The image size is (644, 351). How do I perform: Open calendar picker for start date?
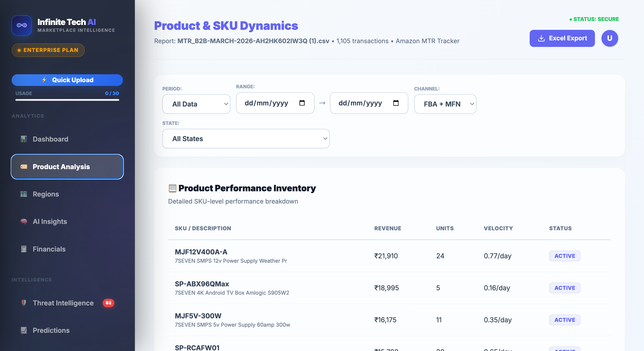pos(302,103)
